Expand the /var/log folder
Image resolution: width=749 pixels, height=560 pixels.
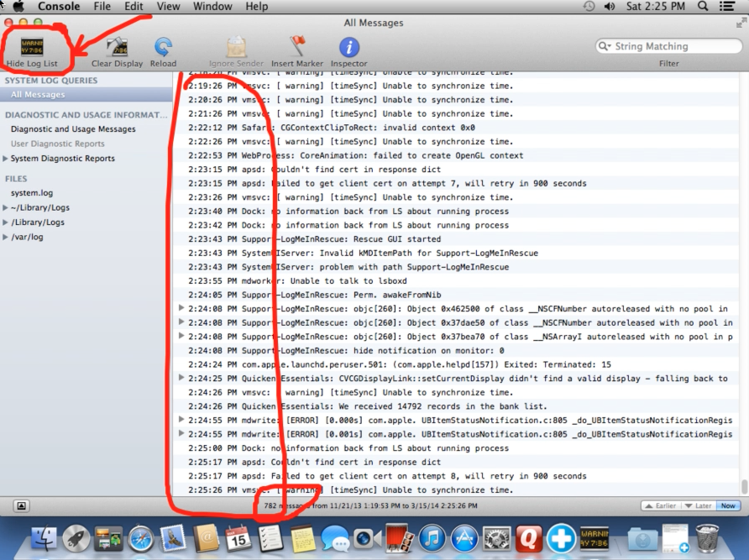click(5, 237)
